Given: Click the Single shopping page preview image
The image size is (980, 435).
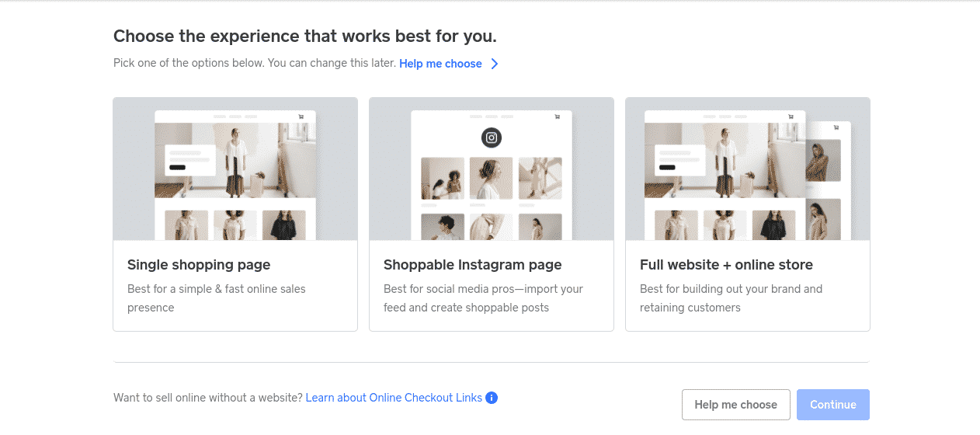Looking at the screenshot, I should [235, 169].
